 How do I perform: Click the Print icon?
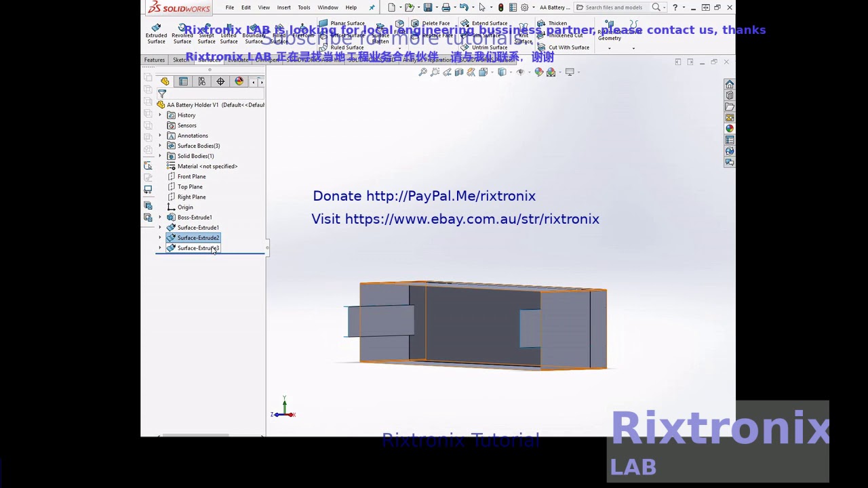446,7
